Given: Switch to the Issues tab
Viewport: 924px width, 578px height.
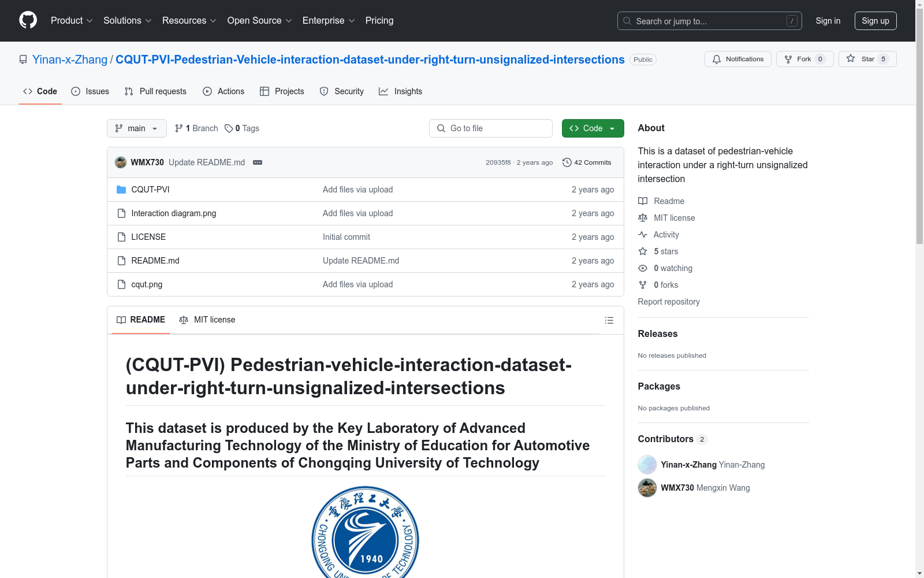Looking at the screenshot, I should click(90, 91).
